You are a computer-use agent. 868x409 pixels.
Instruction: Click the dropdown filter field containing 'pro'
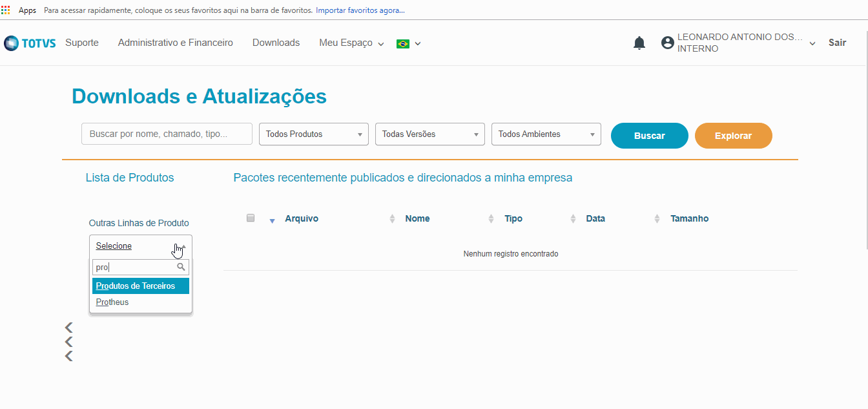(141, 267)
